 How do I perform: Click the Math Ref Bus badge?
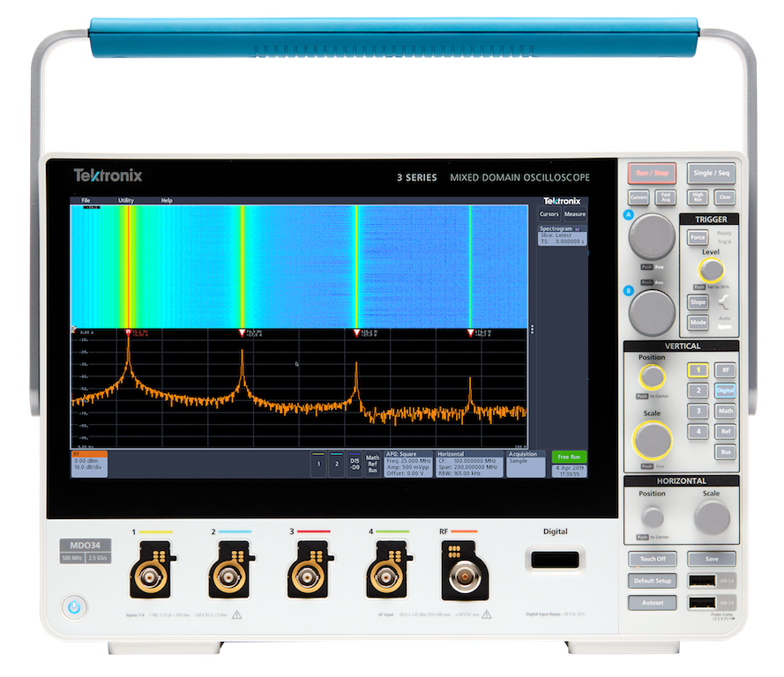(x=372, y=465)
